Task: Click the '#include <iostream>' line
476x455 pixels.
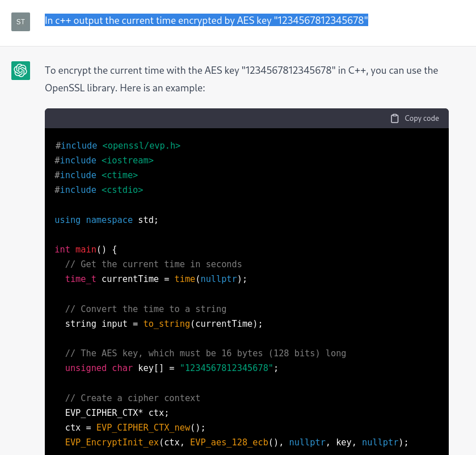Action: (x=104, y=160)
